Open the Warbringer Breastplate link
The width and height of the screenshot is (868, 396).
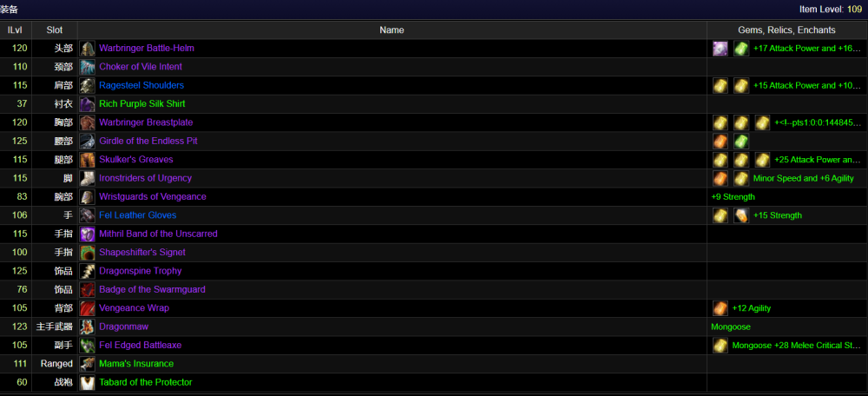click(x=146, y=122)
